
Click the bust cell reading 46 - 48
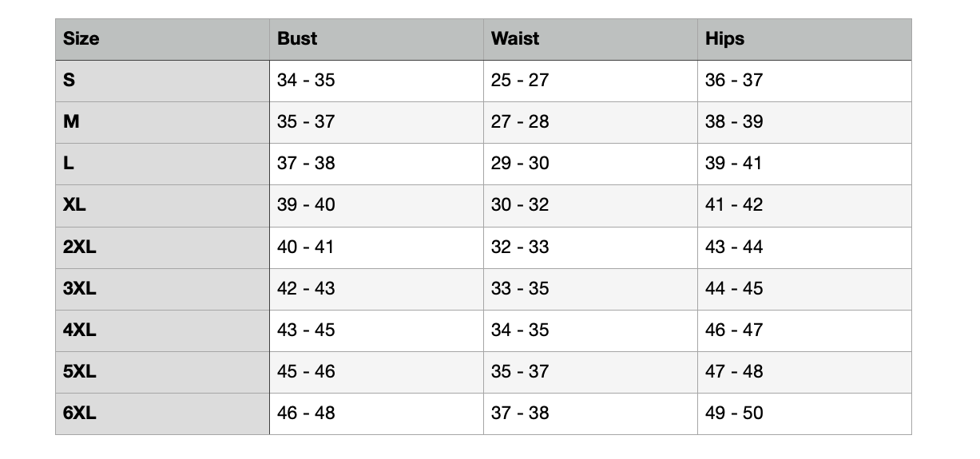tap(376, 413)
